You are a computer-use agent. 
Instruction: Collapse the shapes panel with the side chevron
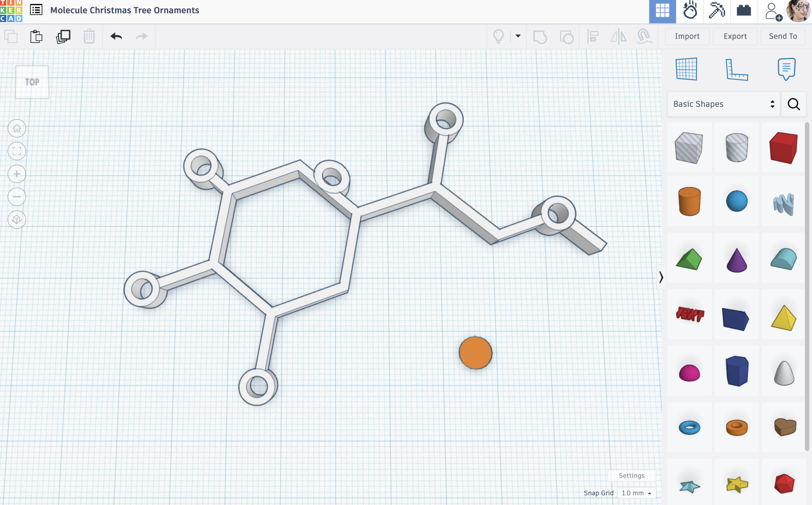pos(660,277)
